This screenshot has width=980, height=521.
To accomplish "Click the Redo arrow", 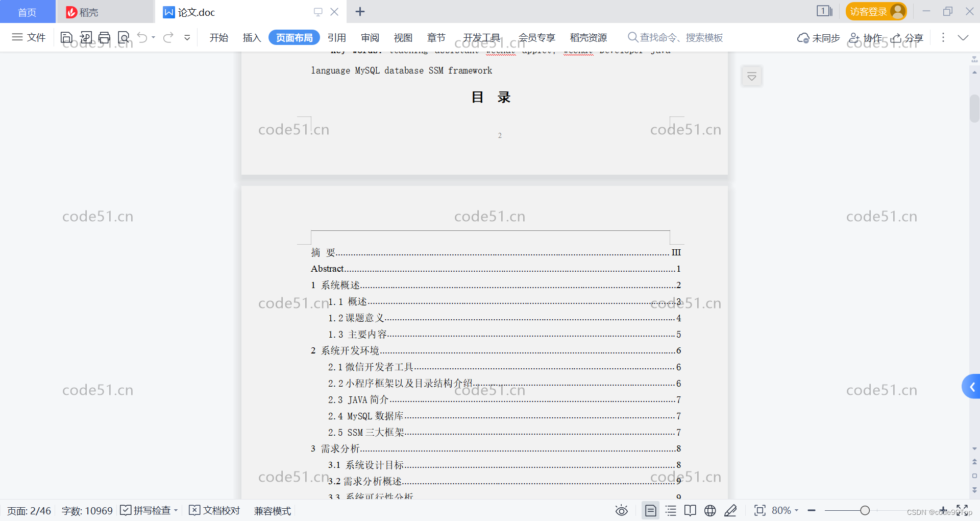I will coord(168,37).
